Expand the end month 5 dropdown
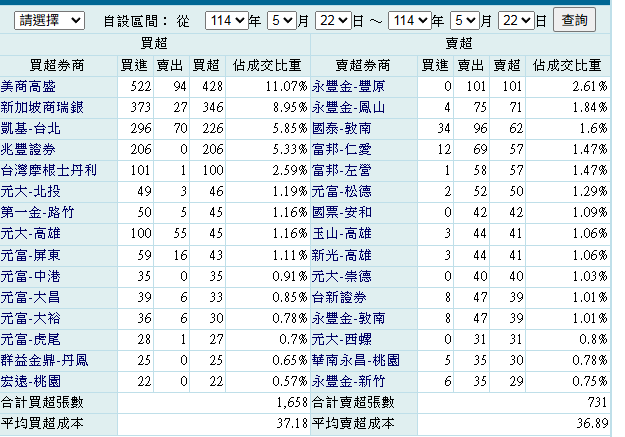Screen dimensions: 625x437 pos(465,20)
